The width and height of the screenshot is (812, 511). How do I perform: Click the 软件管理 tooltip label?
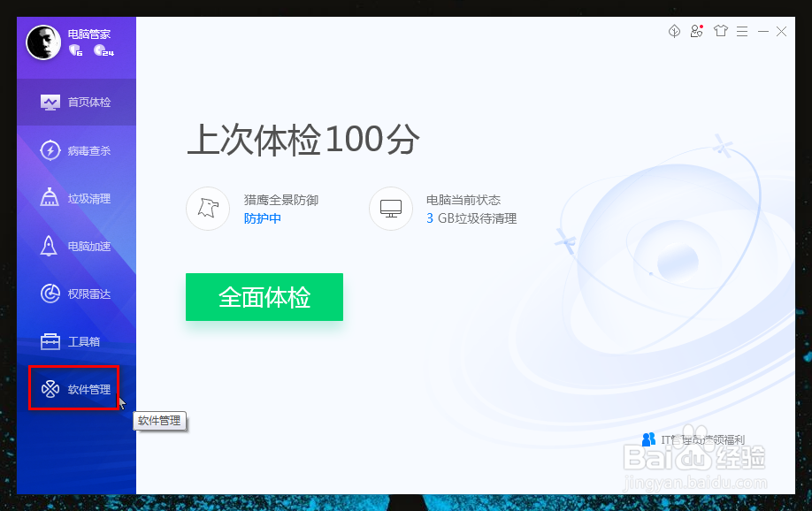pos(160,421)
